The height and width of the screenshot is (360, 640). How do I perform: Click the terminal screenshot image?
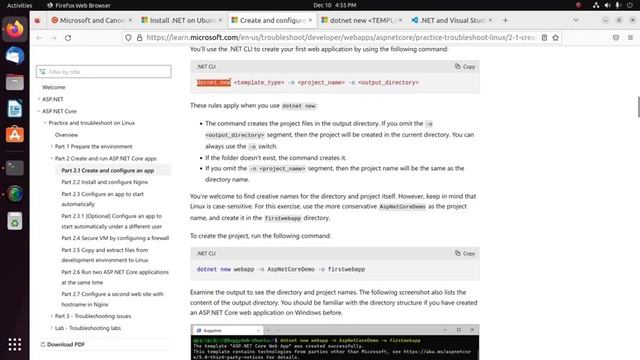coord(335,342)
